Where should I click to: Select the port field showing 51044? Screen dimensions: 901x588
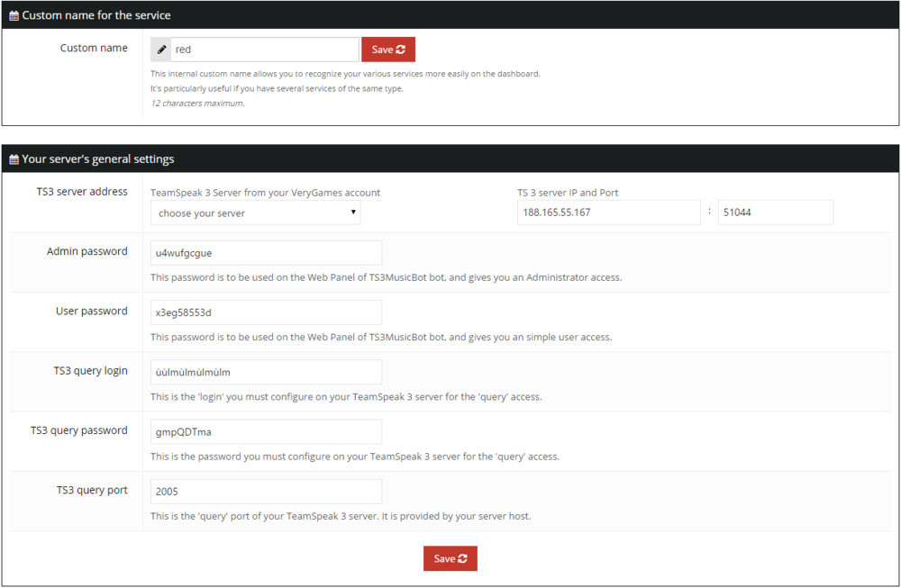click(x=775, y=213)
